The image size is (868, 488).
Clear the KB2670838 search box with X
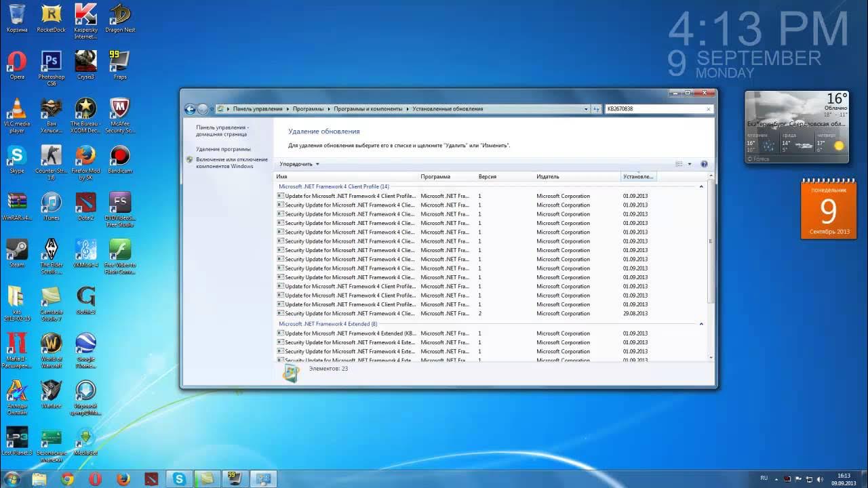pos(709,108)
